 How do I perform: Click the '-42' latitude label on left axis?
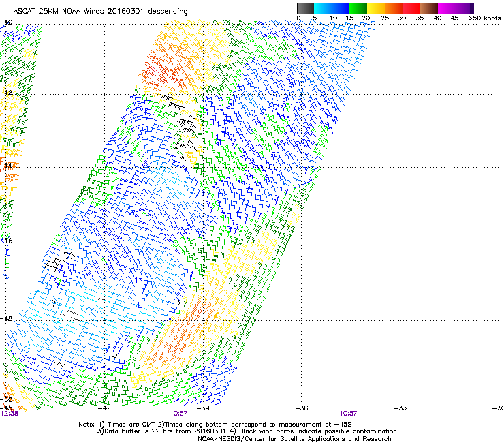tap(6, 93)
